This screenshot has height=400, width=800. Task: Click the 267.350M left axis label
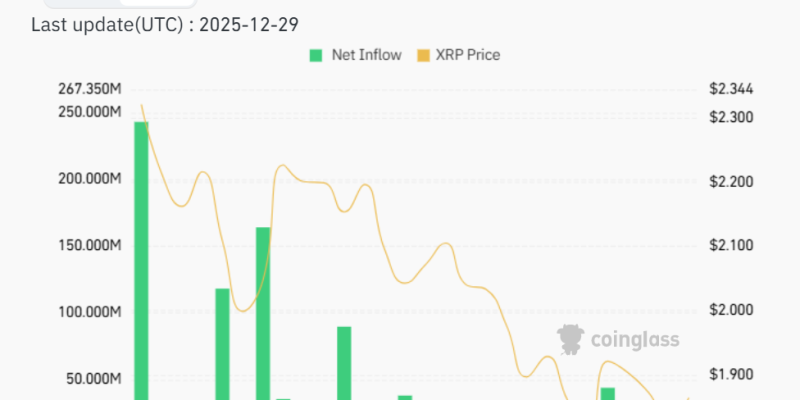[x=89, y=90]
